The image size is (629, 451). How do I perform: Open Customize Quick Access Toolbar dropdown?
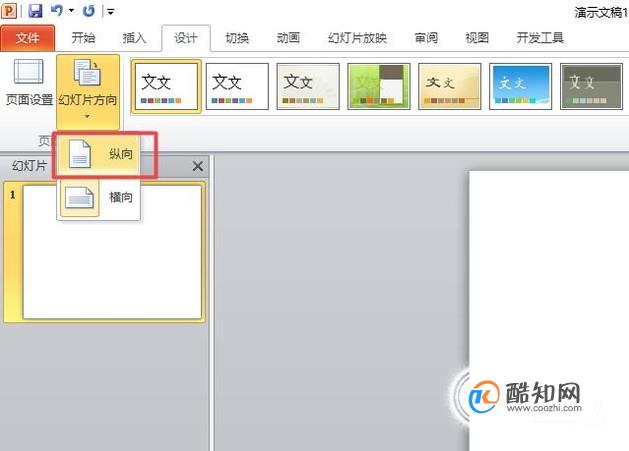(x=110, y=12)
